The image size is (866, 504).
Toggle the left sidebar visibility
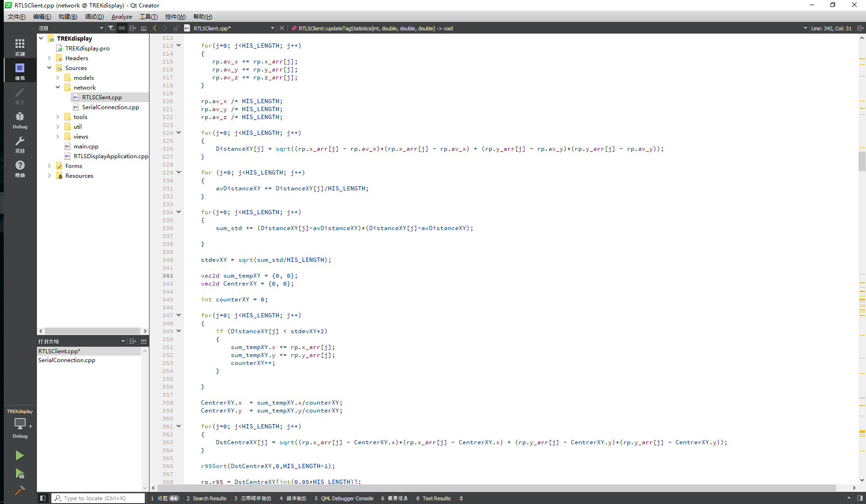(x=43, y=498)
